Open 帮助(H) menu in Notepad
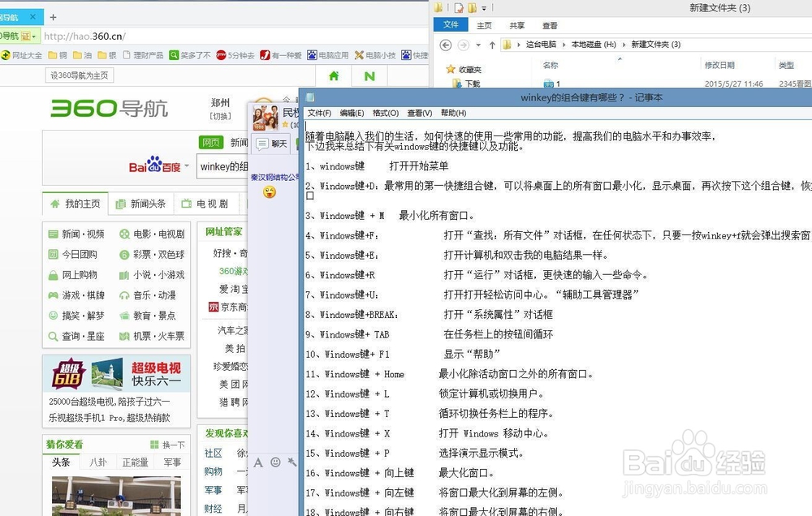812x516 pixels. (453, 113)
